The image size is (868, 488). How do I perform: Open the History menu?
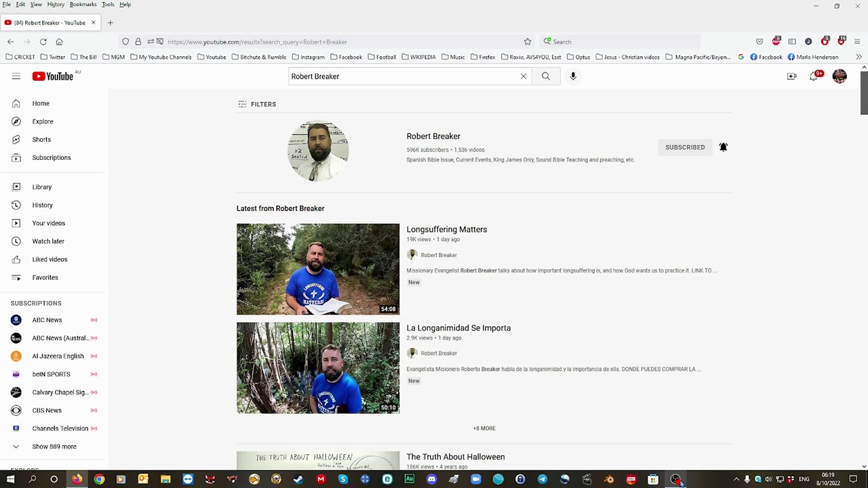pos(56,4)
